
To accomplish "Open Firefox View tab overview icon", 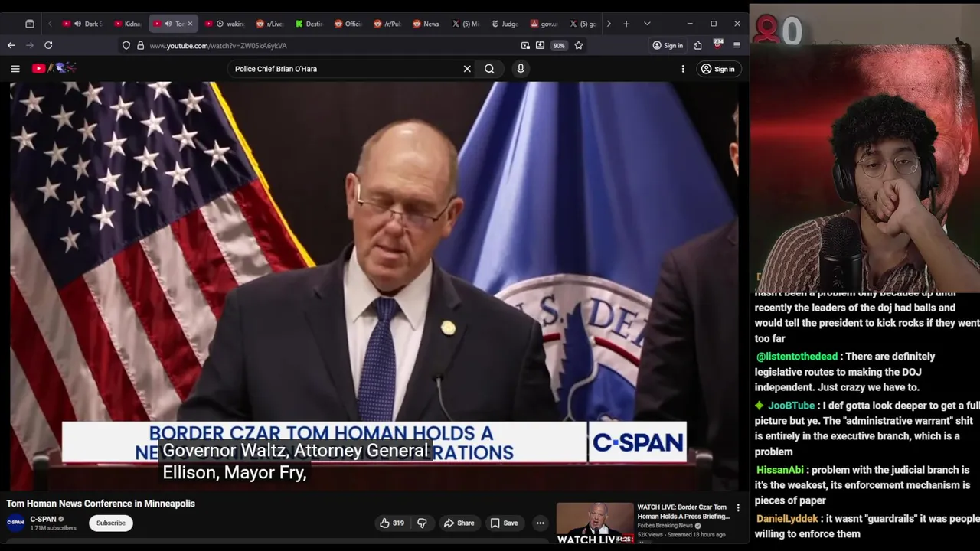I will (x=30, y=24).
